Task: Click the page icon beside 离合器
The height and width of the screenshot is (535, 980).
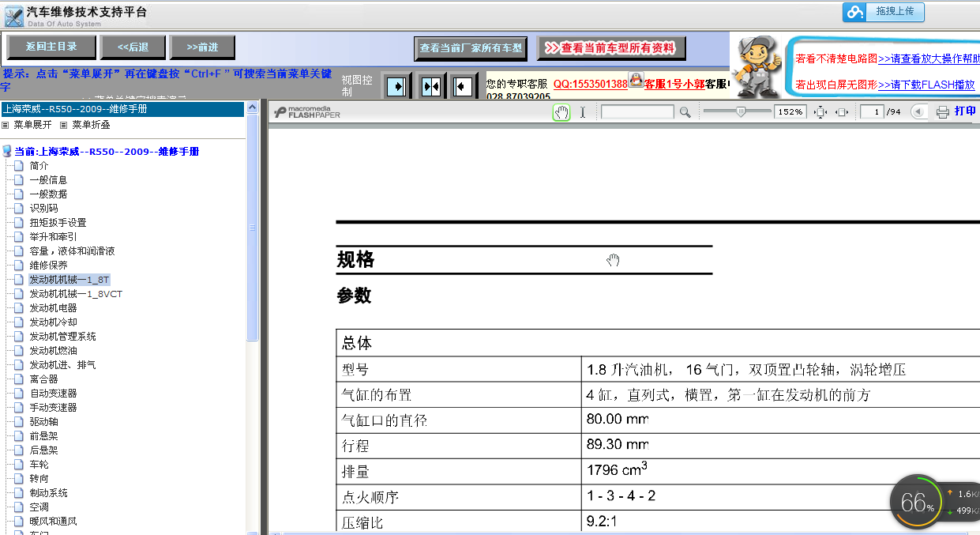Action: pyautogui.click(x=20, y=379)
